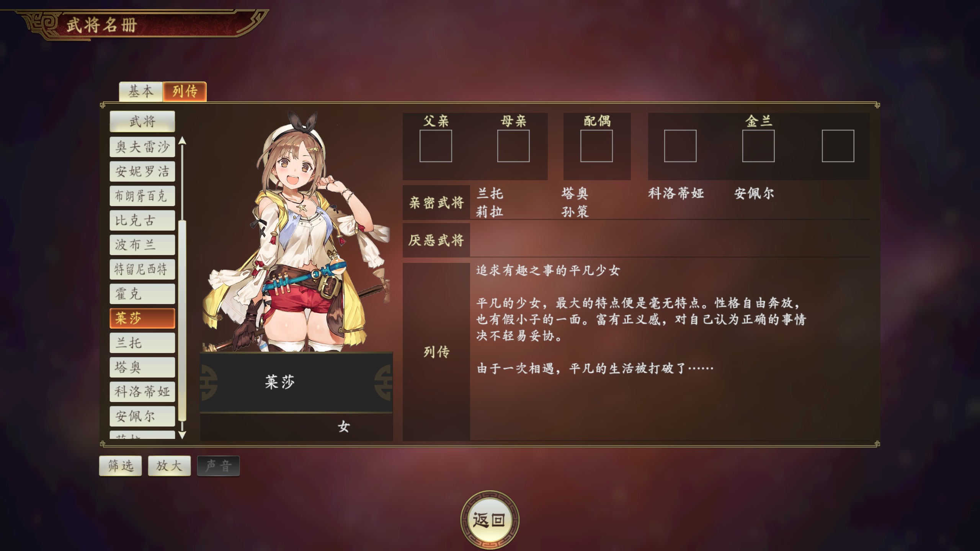Select the middle 金兰 portrait slot
Image resolution: width=980 pixels, height=551 pixels.
(758, 146)
